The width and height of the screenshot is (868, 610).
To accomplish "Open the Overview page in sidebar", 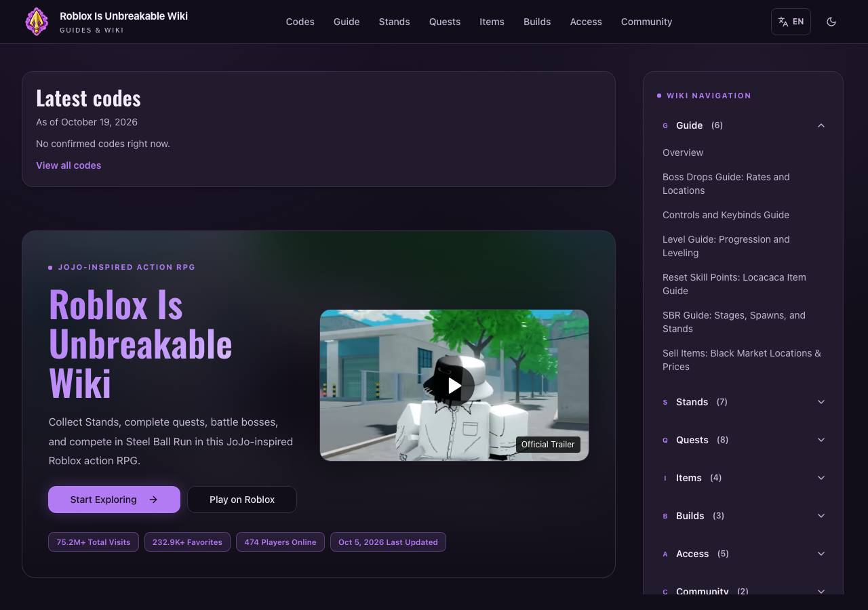I will 683,152.
